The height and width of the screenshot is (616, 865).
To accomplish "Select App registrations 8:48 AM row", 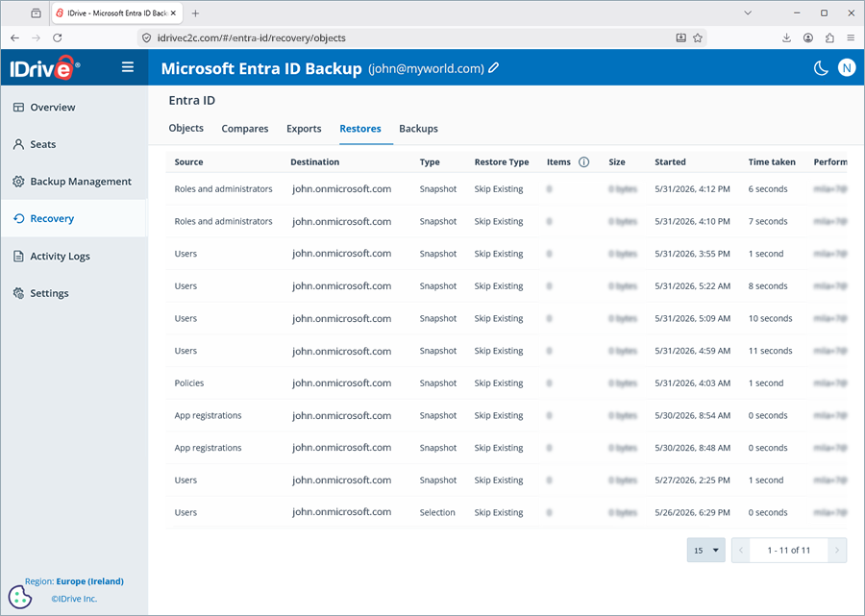I will click(506, 448).
